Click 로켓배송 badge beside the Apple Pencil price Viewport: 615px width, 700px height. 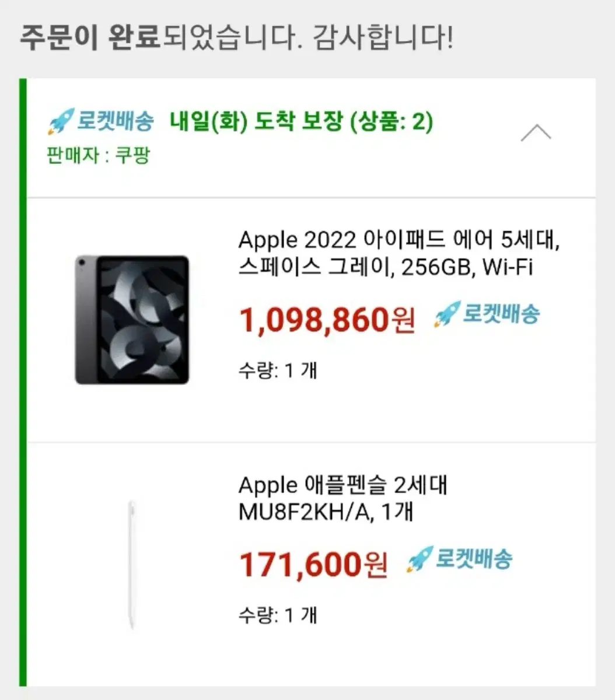(459, 559)
